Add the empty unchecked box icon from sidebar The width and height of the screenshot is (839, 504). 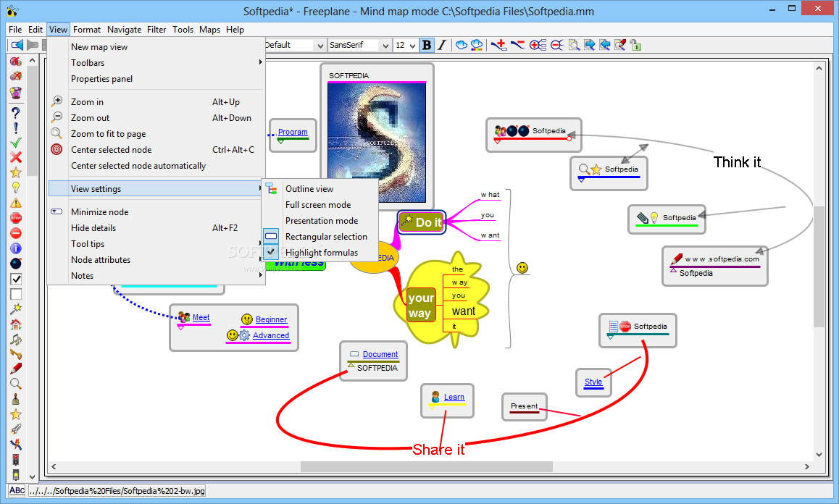click(x=16, y=294)
